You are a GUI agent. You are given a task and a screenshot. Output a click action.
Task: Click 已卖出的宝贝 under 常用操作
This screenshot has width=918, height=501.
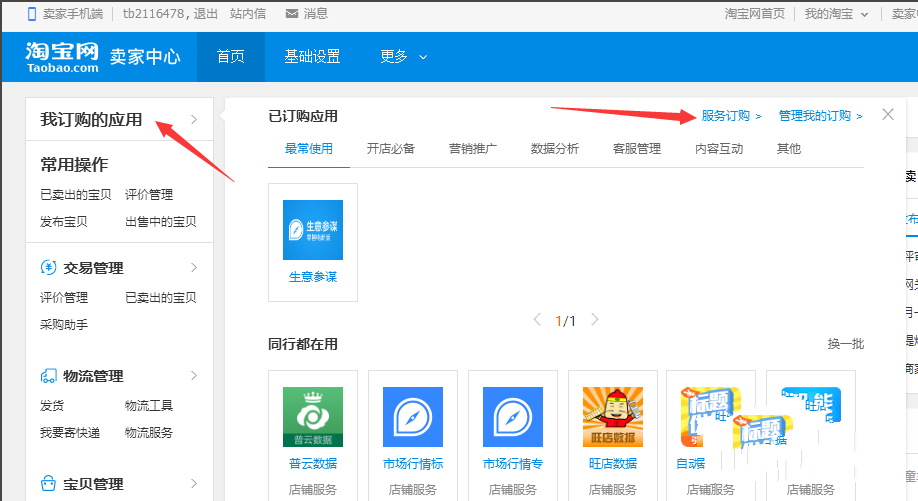coord(76,194)
